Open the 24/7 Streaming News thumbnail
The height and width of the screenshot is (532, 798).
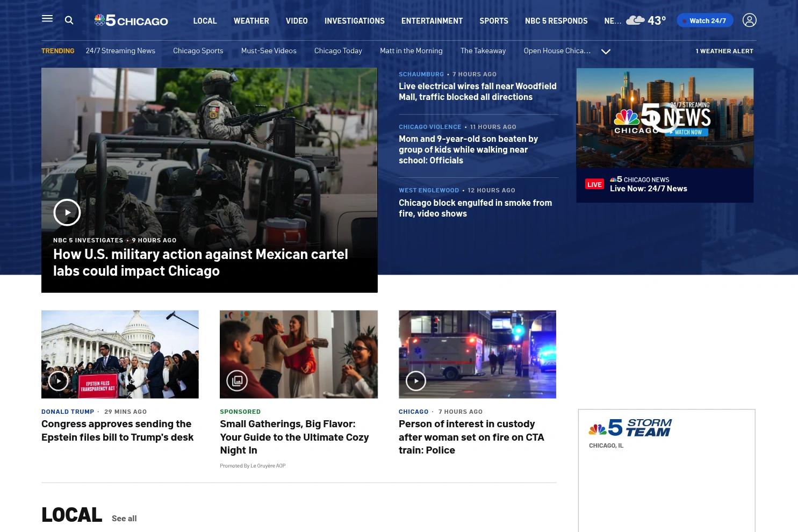pyautogui.click(x=665, y=118)
